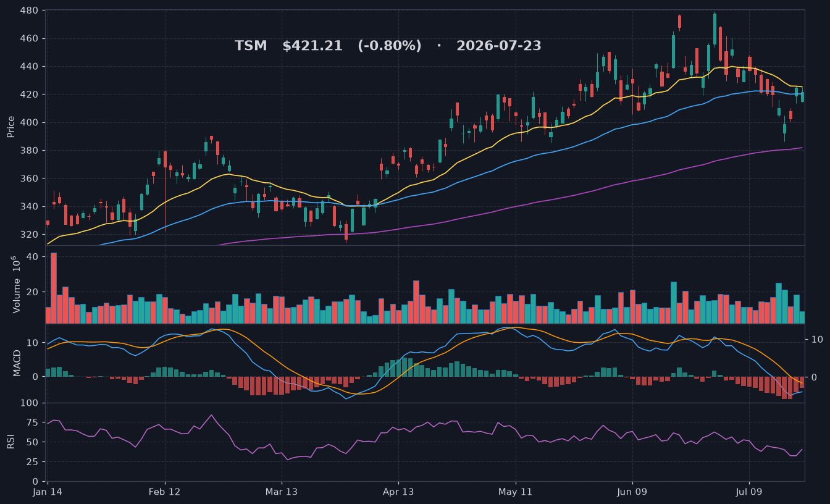Click the 100 tick on RSI axis

tap(30, 403)
